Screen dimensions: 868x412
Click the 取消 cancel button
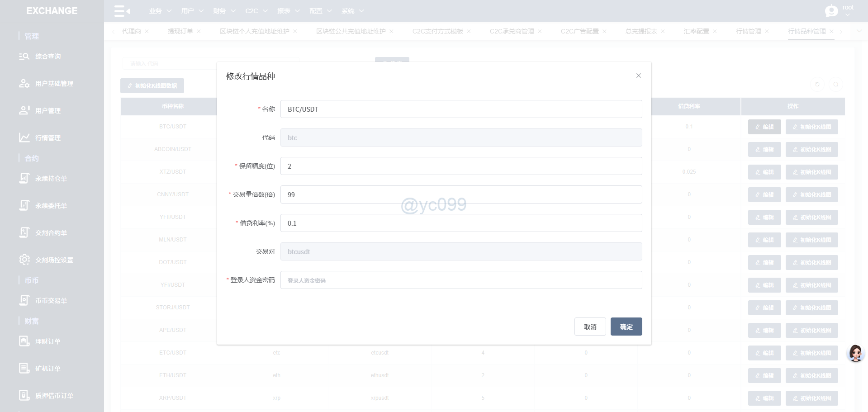click(x=590, y=327)
